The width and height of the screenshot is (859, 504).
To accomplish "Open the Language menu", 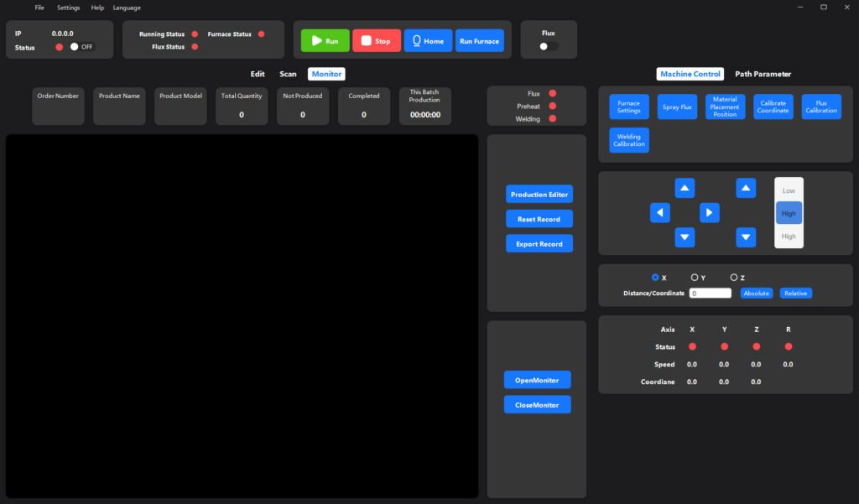I will point(127,8).
